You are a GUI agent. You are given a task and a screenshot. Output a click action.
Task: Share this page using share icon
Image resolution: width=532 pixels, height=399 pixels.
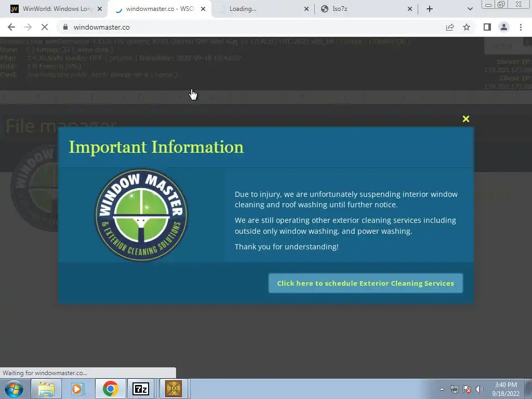450,27
